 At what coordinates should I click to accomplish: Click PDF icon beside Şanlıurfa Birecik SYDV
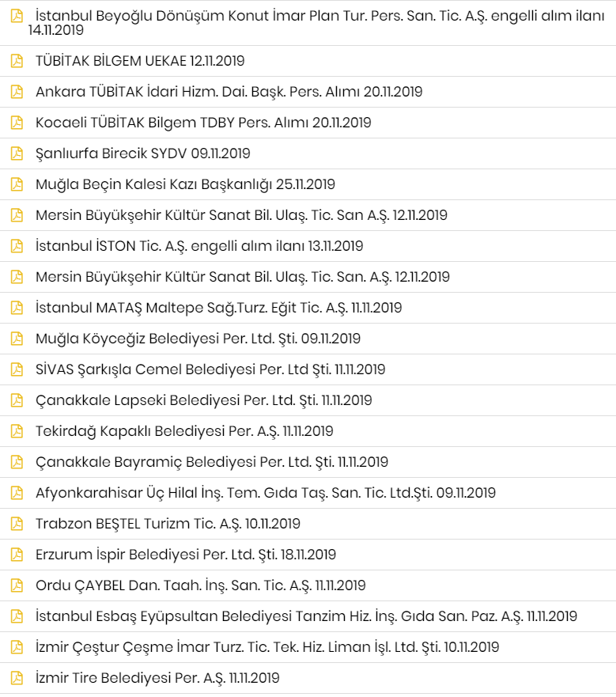click(17, 153)
